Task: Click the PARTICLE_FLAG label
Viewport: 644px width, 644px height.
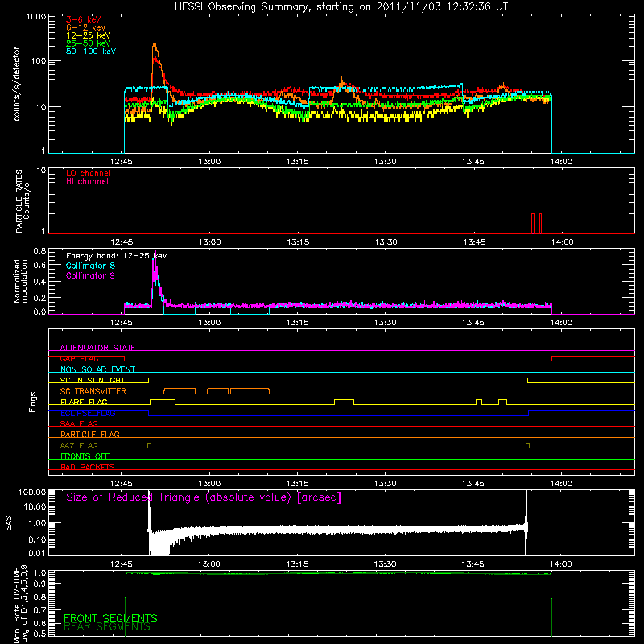Action: (x=90, y=435)
